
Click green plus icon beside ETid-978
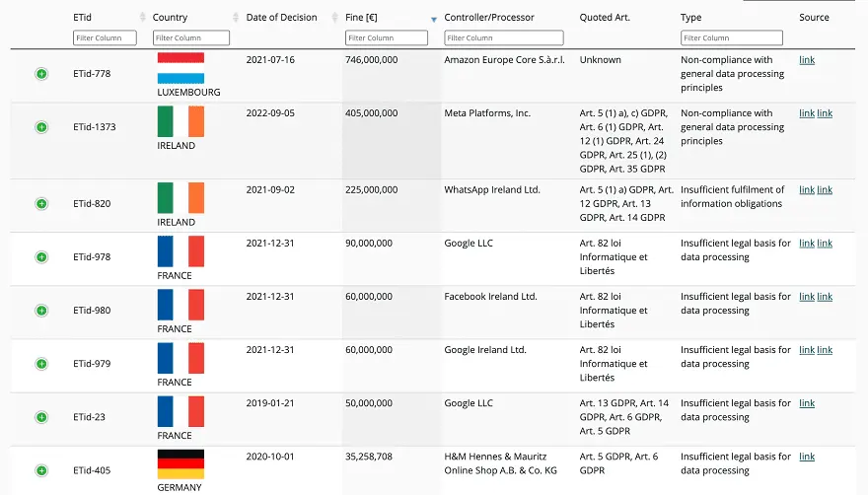tap(41, 257)
